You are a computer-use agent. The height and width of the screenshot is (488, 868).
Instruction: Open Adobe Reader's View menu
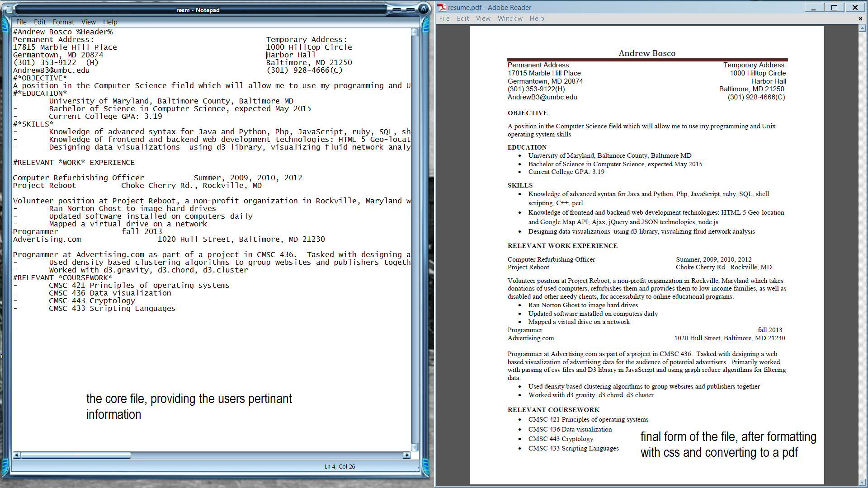point(483,19)
